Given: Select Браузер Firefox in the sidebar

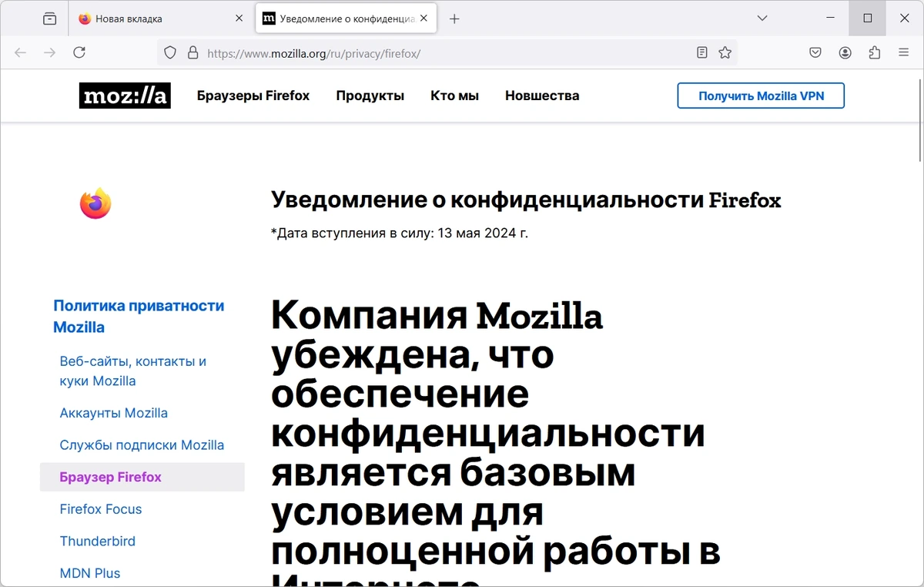Looking at the screenshot, I should pyautogui.click(x=142, y=477).
